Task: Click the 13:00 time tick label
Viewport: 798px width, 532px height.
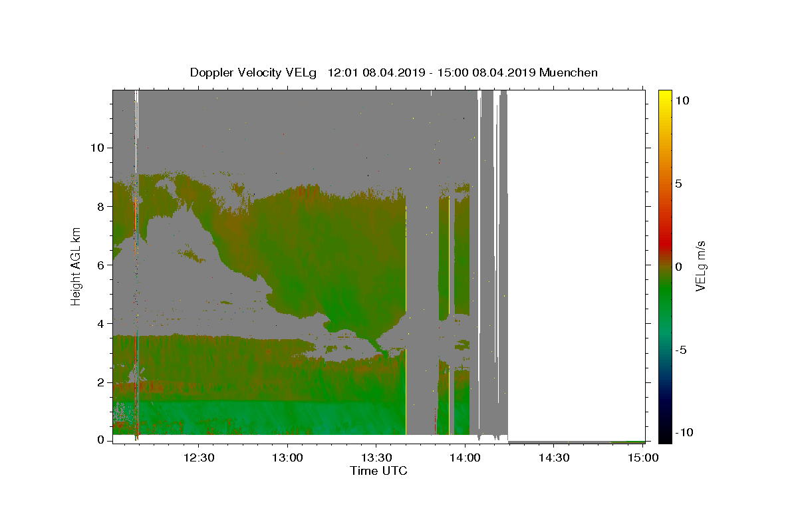Action: [287, 458]
